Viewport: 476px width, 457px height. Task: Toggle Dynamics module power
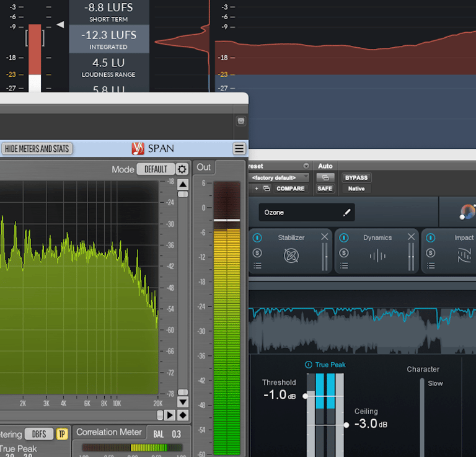(343, 237)
